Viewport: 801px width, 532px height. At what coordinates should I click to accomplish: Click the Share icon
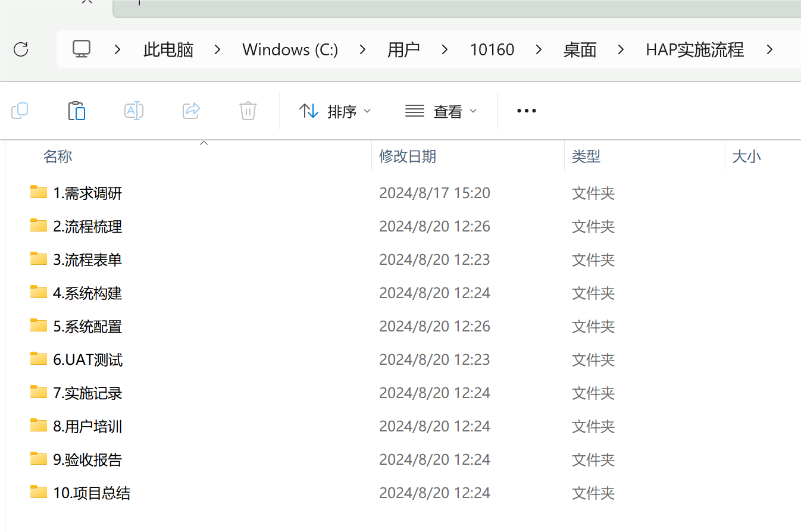tap(191, 111)
